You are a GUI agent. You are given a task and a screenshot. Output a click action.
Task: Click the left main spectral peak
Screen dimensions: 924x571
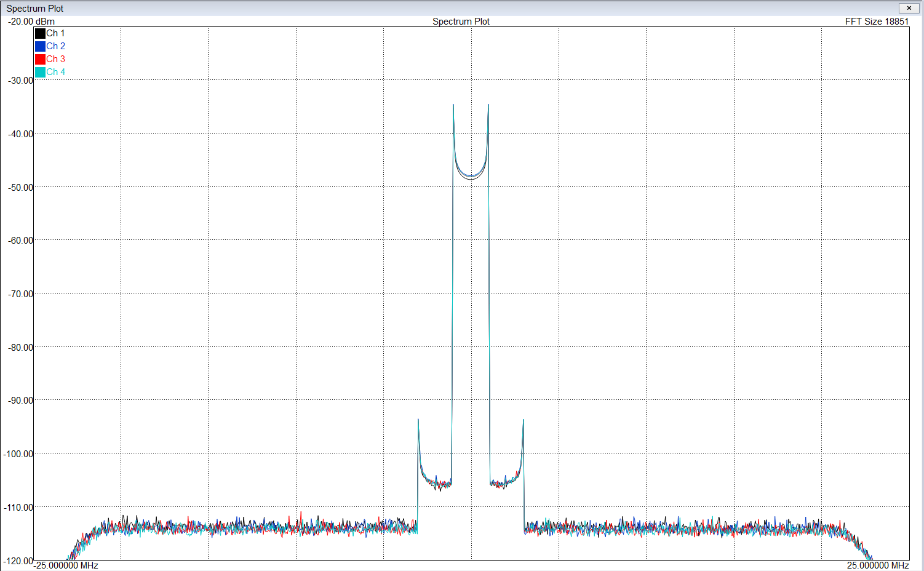(453, 106)
